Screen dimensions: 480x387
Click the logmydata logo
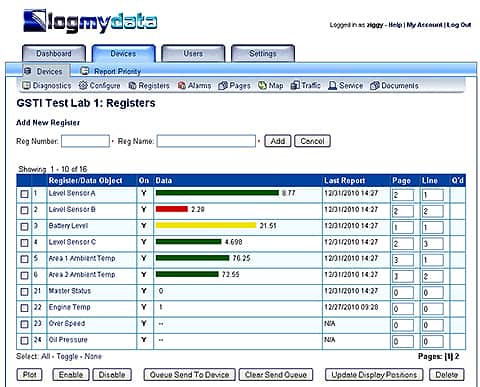pyautogui.click(x=90, y=21)
